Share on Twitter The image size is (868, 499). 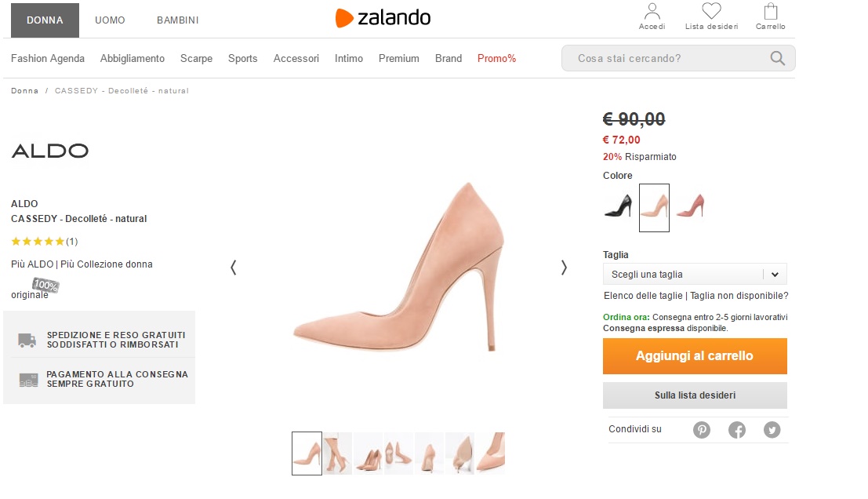tap(772, 430)
